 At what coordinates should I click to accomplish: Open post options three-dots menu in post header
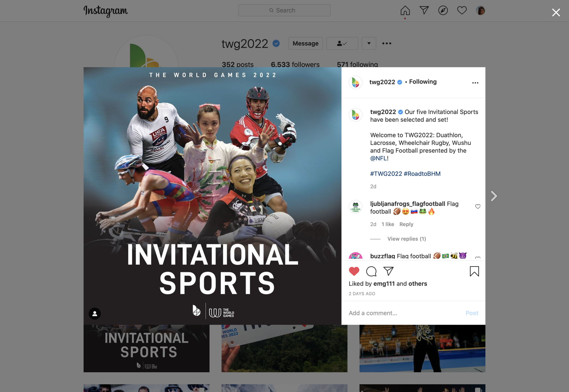475,83
